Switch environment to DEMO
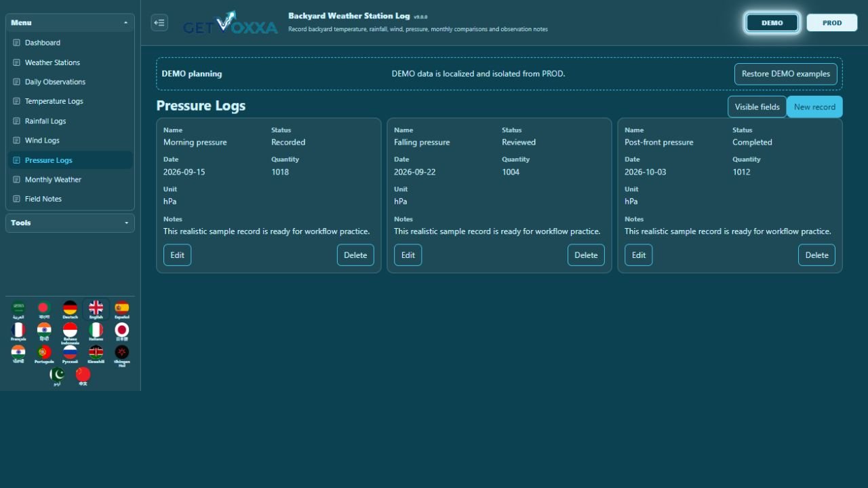The image size is (868, 488). 772,22
